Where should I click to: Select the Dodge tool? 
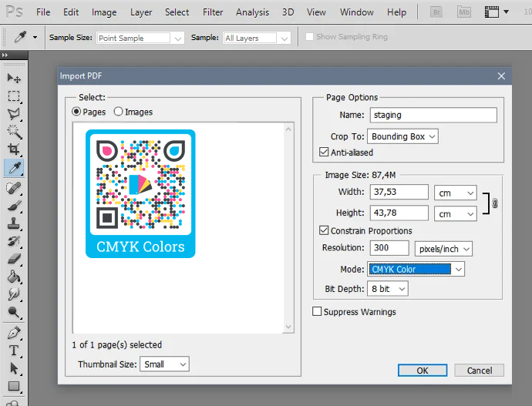(14, 312)
